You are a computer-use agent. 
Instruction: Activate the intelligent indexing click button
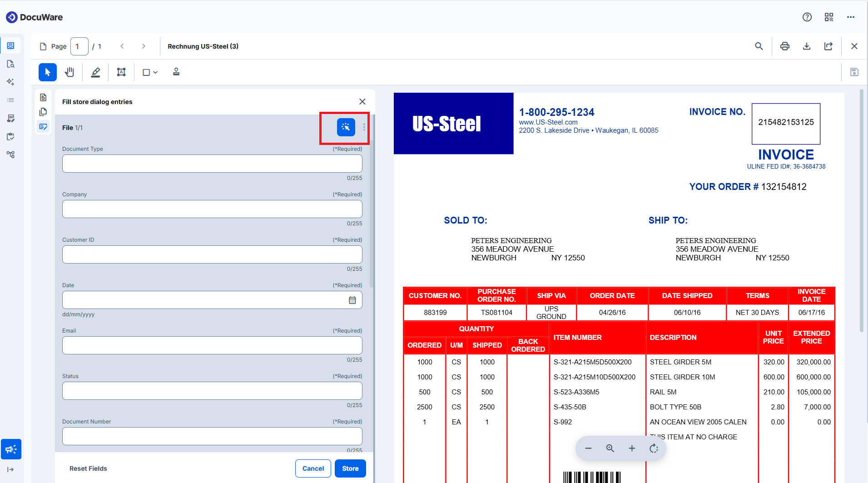pos(346,127)
